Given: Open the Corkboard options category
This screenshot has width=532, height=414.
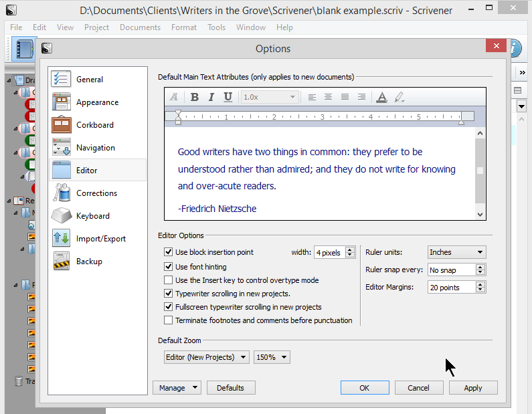Looking at the screenshot, I should click(x=98, y=125).
